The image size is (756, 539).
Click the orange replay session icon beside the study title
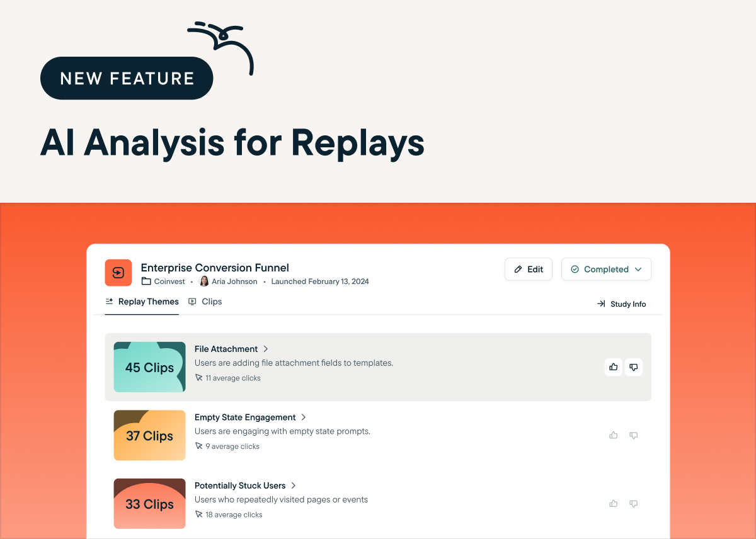(x=118, y=273)
